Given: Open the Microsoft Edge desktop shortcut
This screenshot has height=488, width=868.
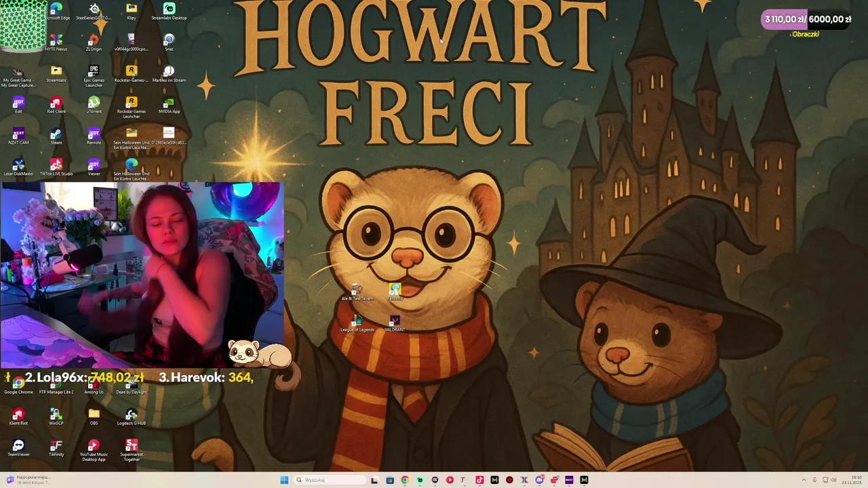Looking at the screenshot, I should coord(56,12).
